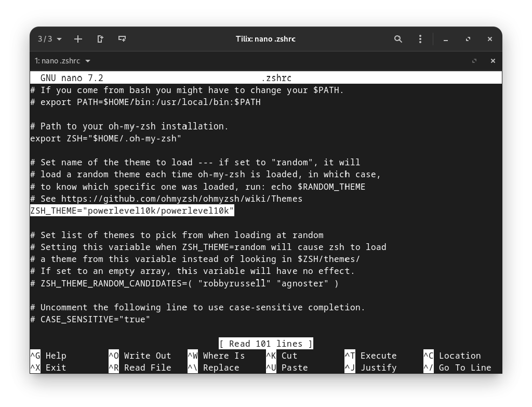This screenshot has width=532, height=407.
Task: Click the export ZSH="$HOME/.oh-my-zsh" line
Action: [x=105, y=138]
